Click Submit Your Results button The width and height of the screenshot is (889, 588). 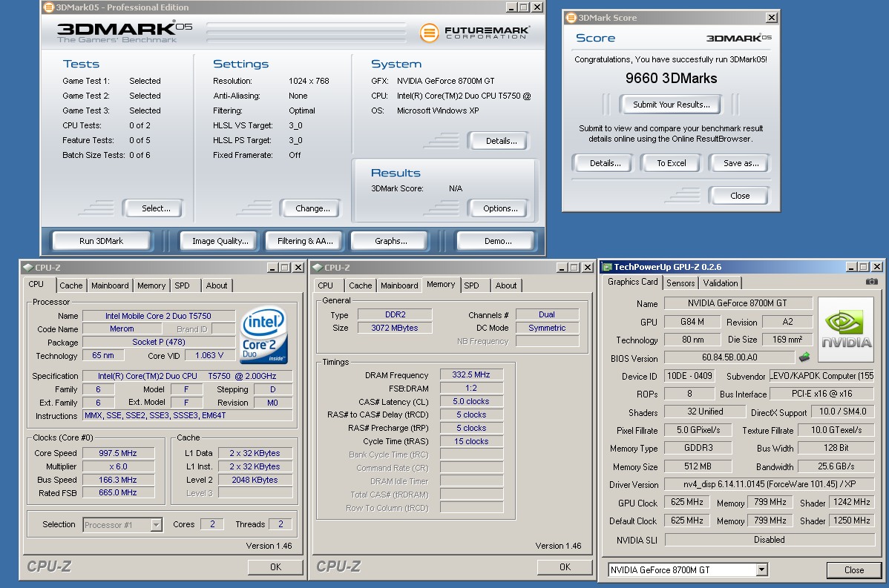coord(672,105)
